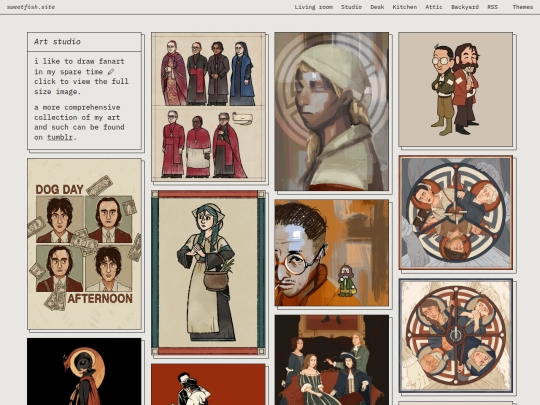The width and height of the screenshot is (540, 405).
Task: Follow the tumblr link
Action: [x=60, y=137]
